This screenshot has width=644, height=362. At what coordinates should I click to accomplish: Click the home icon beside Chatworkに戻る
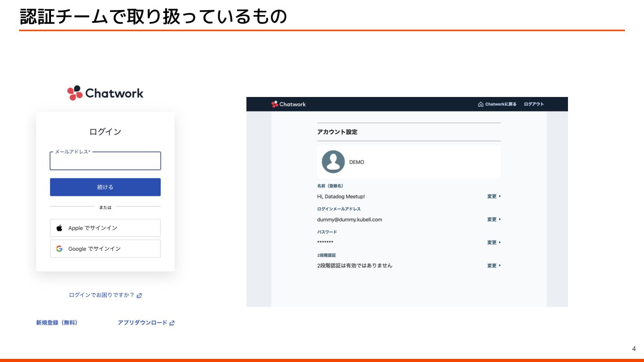[x=481, y=104]
